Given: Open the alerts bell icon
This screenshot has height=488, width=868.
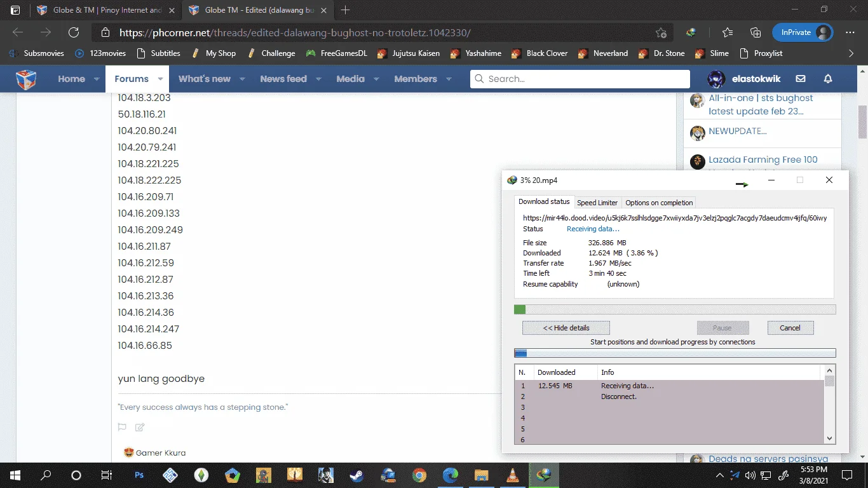Looking at the screenshot, I should (x=828, y=79).
